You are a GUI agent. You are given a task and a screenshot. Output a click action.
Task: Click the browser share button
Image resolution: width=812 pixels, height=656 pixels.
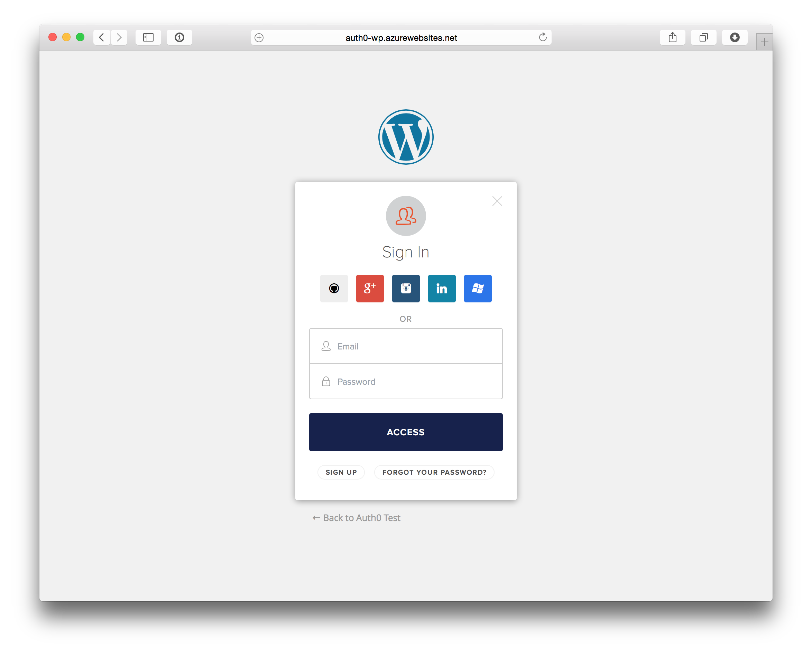tap(671, 37)
